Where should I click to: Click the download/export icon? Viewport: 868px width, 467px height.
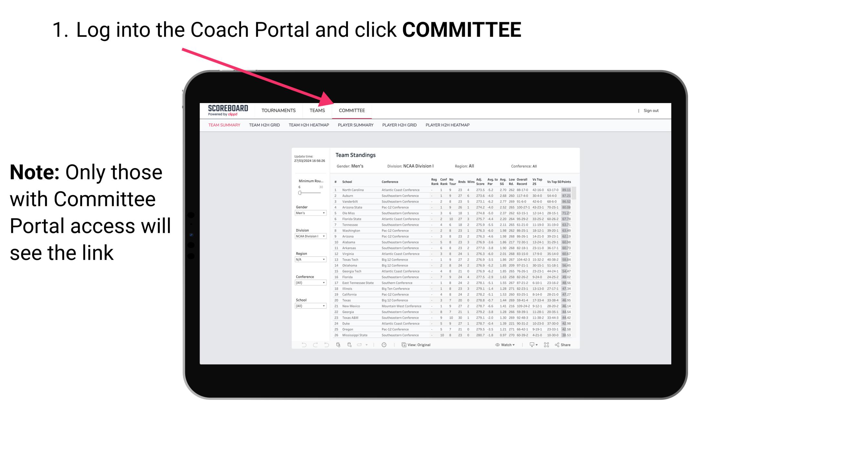[530, 345]
